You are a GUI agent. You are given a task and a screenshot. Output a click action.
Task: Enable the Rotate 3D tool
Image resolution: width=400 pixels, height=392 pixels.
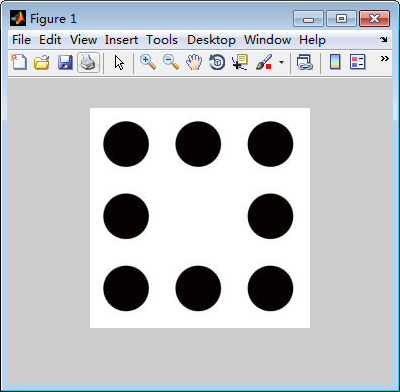coord(217,62)
